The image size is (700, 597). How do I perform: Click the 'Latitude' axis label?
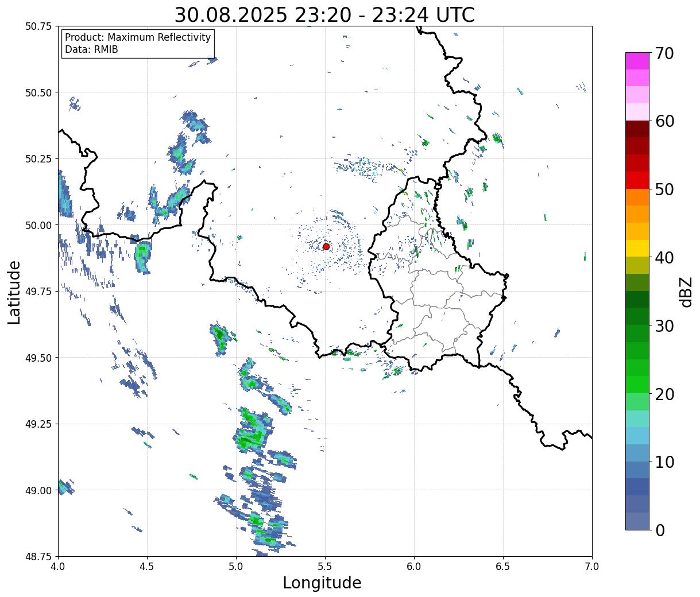pos(14,292)
